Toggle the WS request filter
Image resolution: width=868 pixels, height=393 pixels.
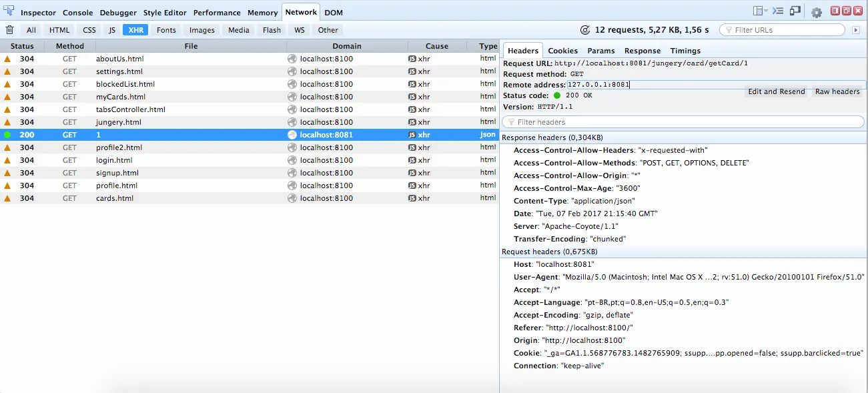(x=300, y=30)
